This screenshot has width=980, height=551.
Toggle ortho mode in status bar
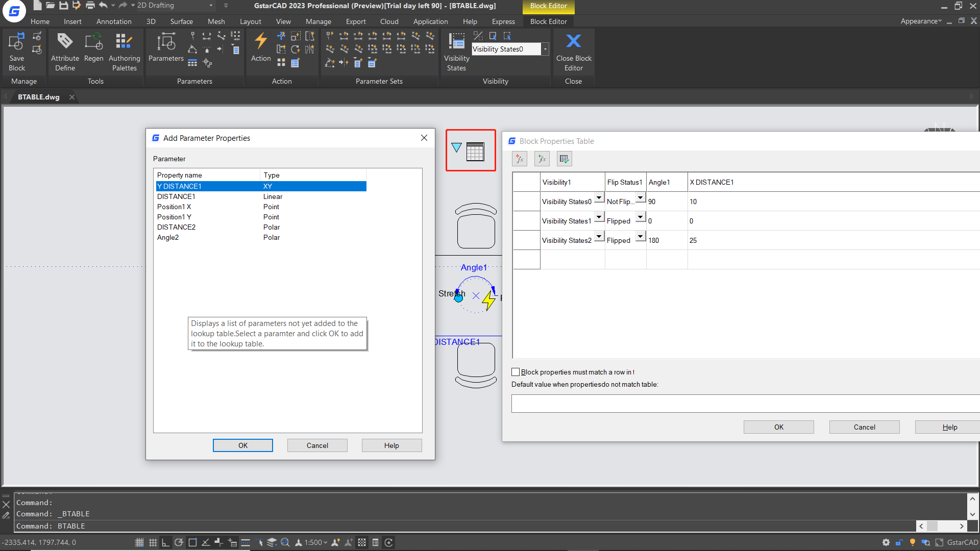pos(165,542)
